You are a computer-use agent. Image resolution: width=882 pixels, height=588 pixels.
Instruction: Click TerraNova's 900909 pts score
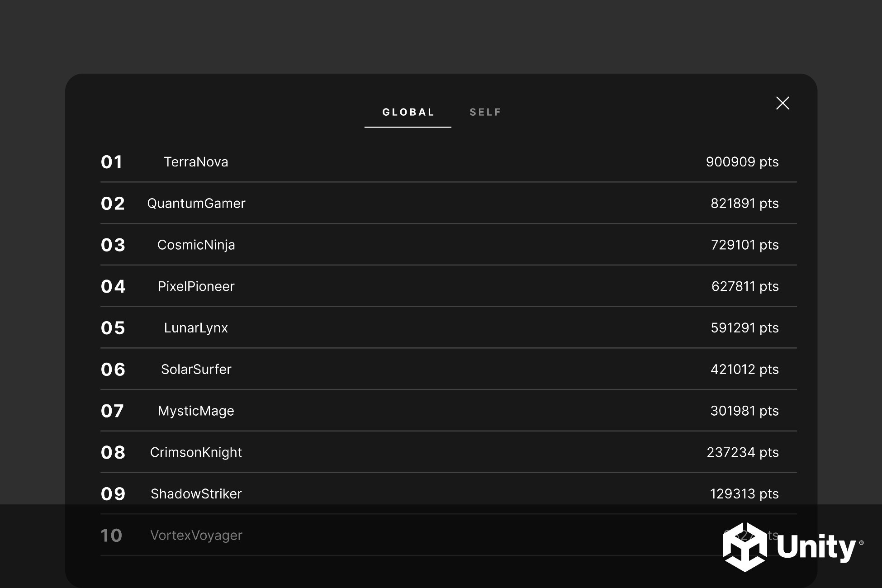coord(742,162)
